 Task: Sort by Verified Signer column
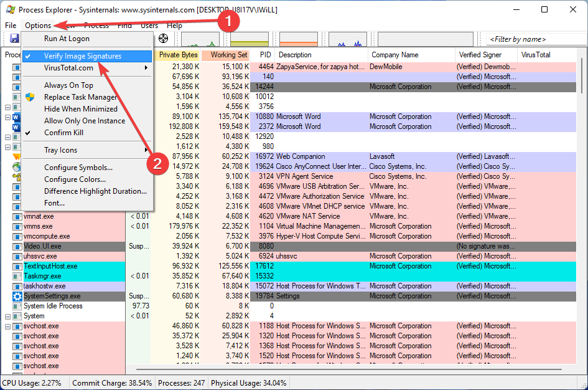487,55
